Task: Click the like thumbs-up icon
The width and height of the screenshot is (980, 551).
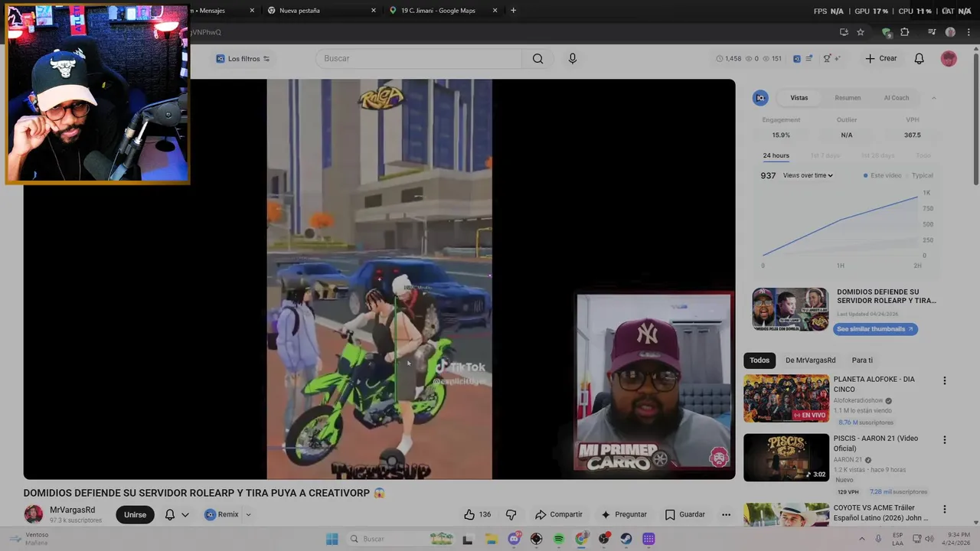Action: [469, 515]
